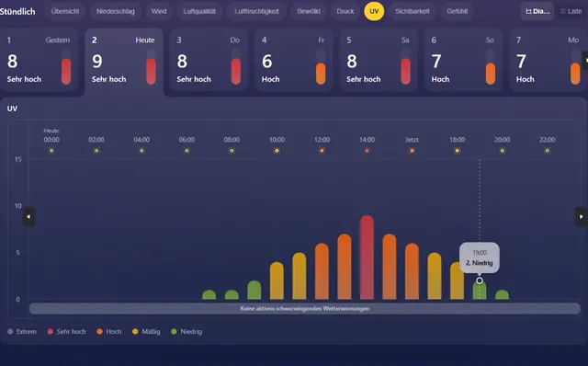This screenshot has height=366, width=588.
Task: Select the Fr day card with UV 6
Action: pyautogui.click(x=294, y=60)
